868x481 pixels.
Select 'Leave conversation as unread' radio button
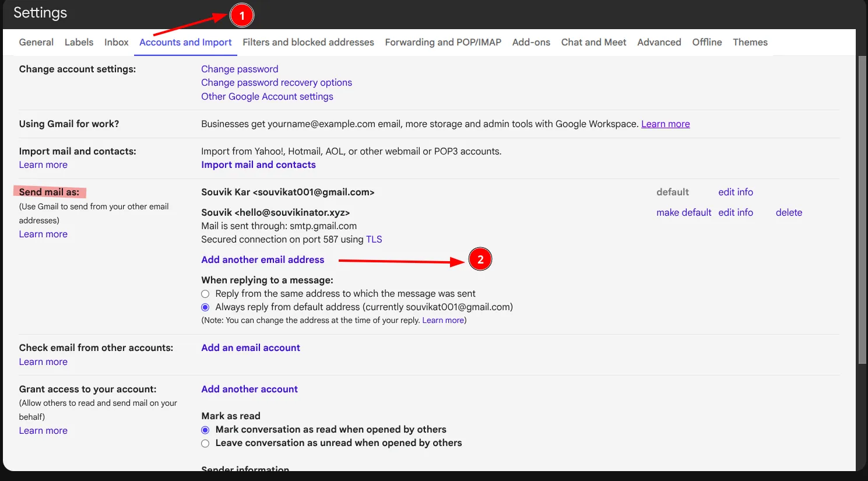coord(205,443)
